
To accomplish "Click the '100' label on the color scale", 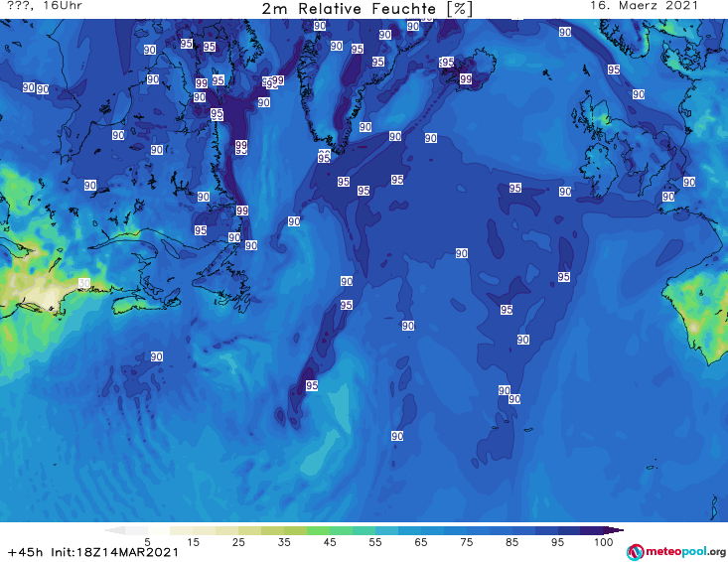I will 604,541.
